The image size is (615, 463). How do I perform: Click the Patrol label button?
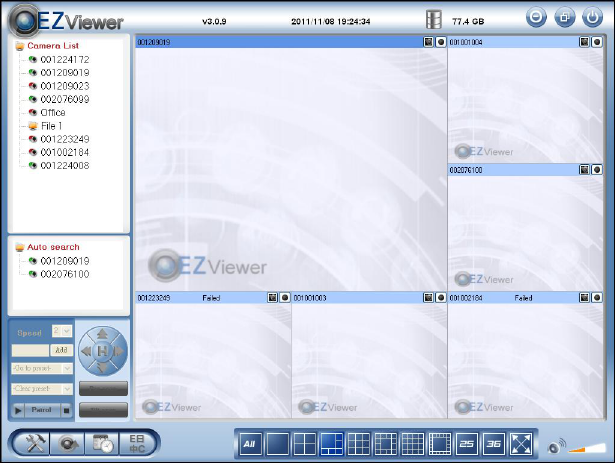[42, 410]
